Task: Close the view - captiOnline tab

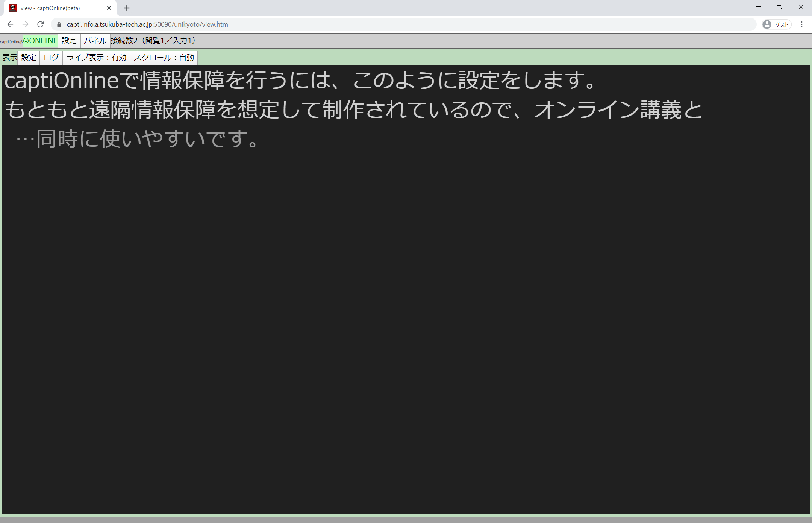Action: (109, 8)
